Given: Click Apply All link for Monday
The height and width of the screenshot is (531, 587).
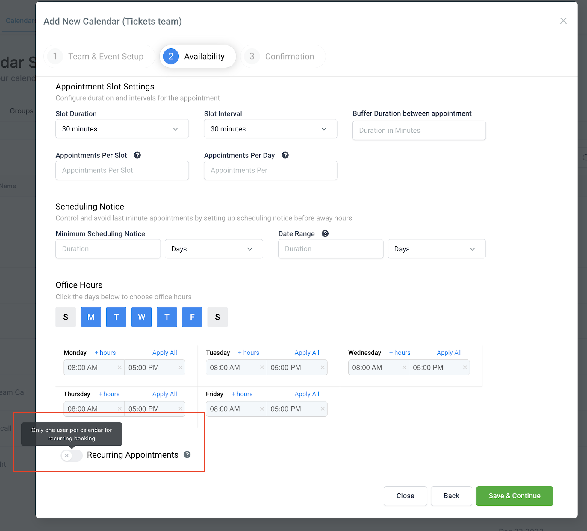Looking at the screenshot, I should (165, 353).
